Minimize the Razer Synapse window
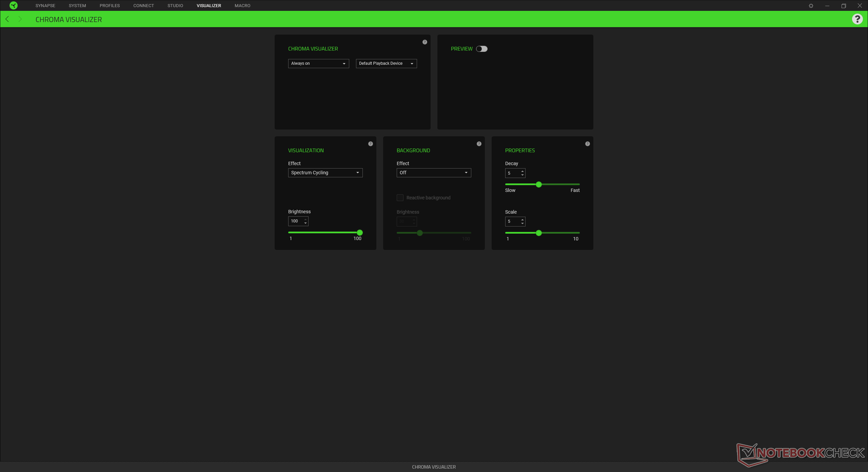 pyautogui.click(x=827, y=6)
